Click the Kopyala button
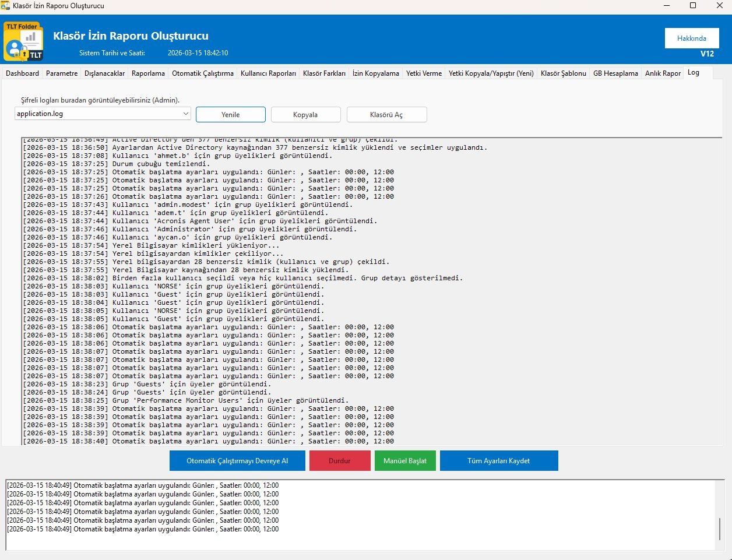This screenshot has height=560, width=732. coord(305,115)
